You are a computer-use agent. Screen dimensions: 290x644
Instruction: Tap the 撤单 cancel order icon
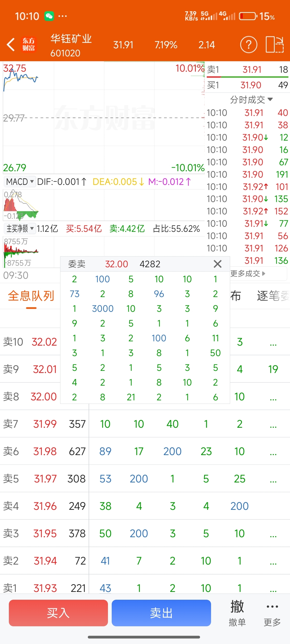[x=237, y=613]
